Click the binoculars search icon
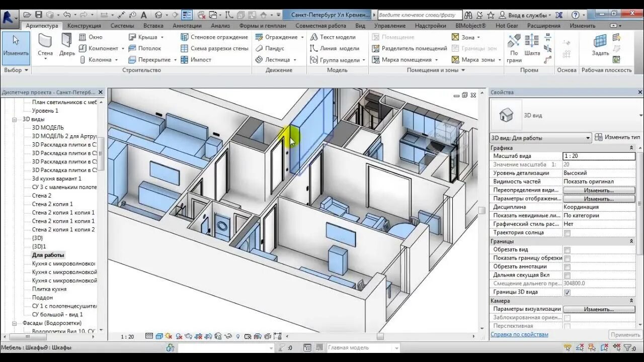This screenshot has height=362, width=644. pyautogui.click(x=468, y=15)
